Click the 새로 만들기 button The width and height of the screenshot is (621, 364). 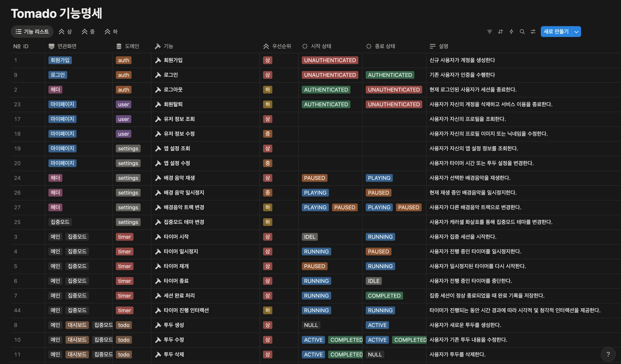click(x=556, y=32)
